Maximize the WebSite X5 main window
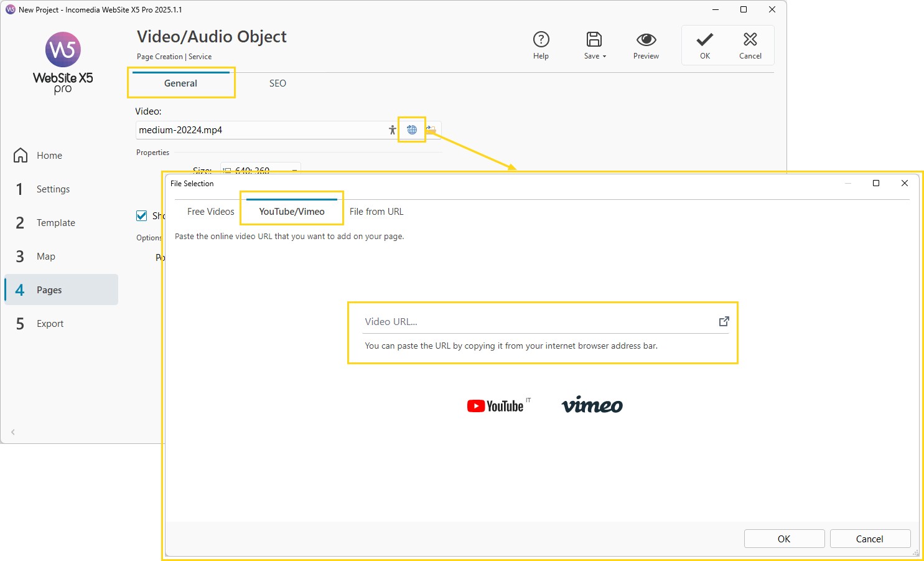The width and height of the screenshot is (924, 561). [744, 9]
